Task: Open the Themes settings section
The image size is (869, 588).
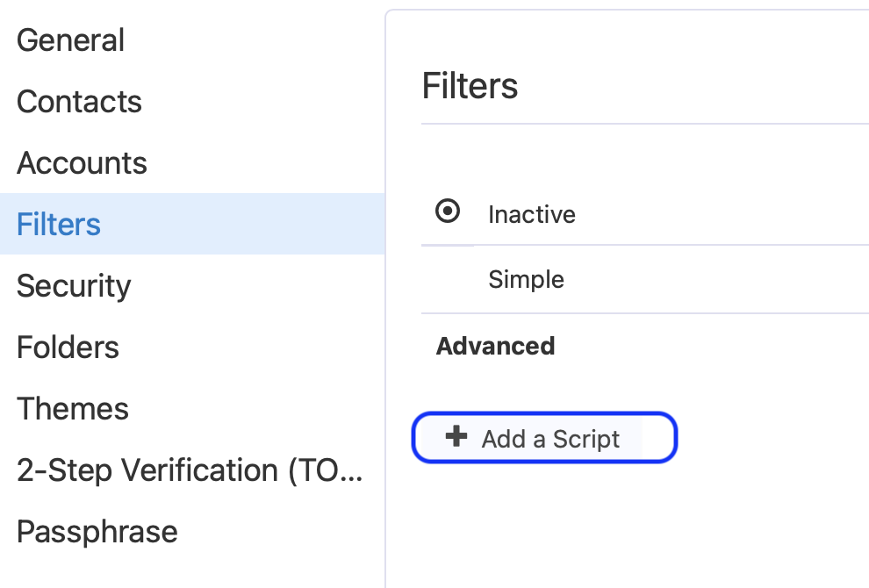Action: click(73, 408)
